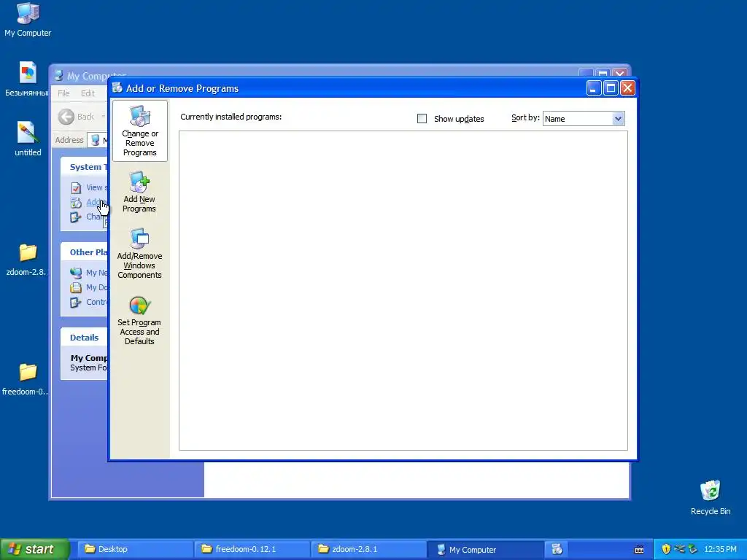Select the Безымянный desktop file icon

click(27, 79)
